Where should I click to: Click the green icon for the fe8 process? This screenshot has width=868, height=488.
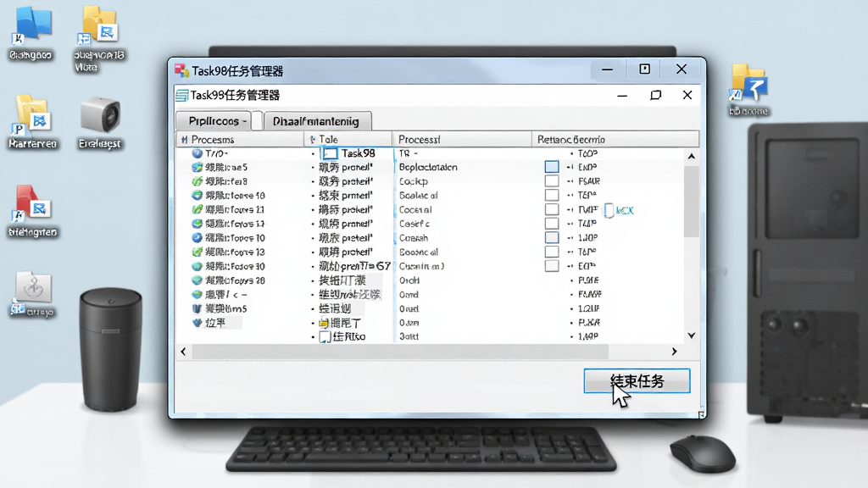point(197,181)
